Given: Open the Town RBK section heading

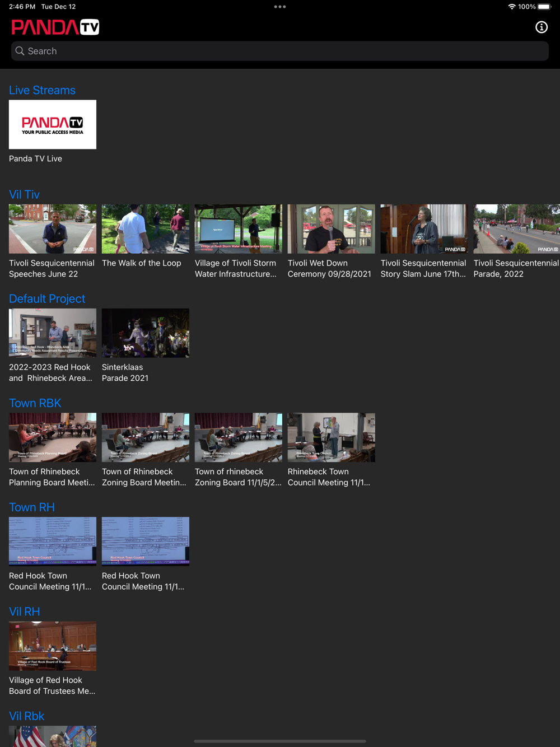Looking at the screenshot, I should (x=35, y=403).
